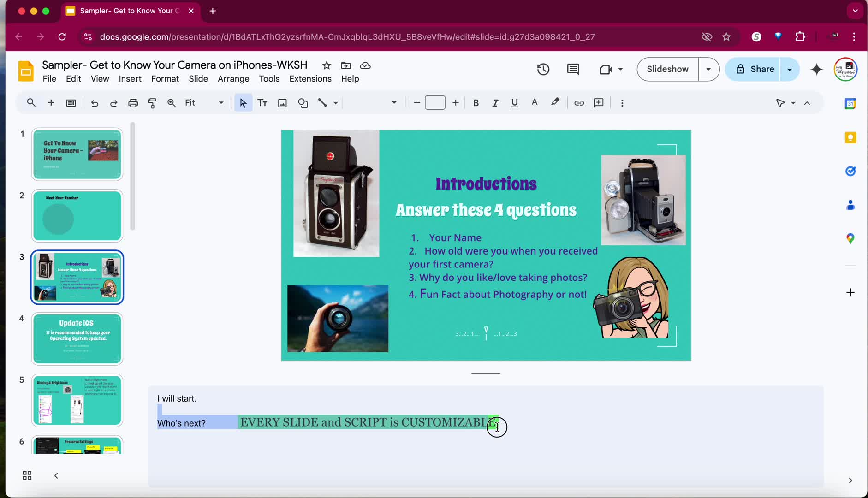Decrease font size with minus
This screenshot has height=498, width=868.
[x=417, y=103]
